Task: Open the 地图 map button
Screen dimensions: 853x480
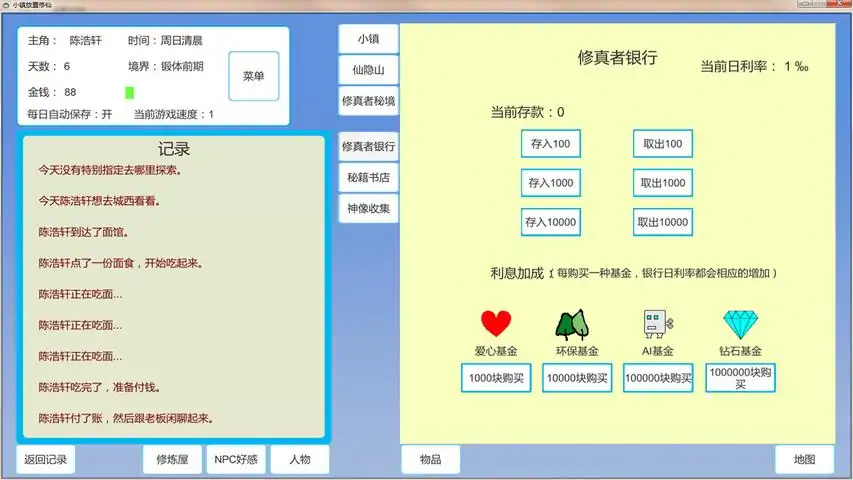Action: point(804,460)
